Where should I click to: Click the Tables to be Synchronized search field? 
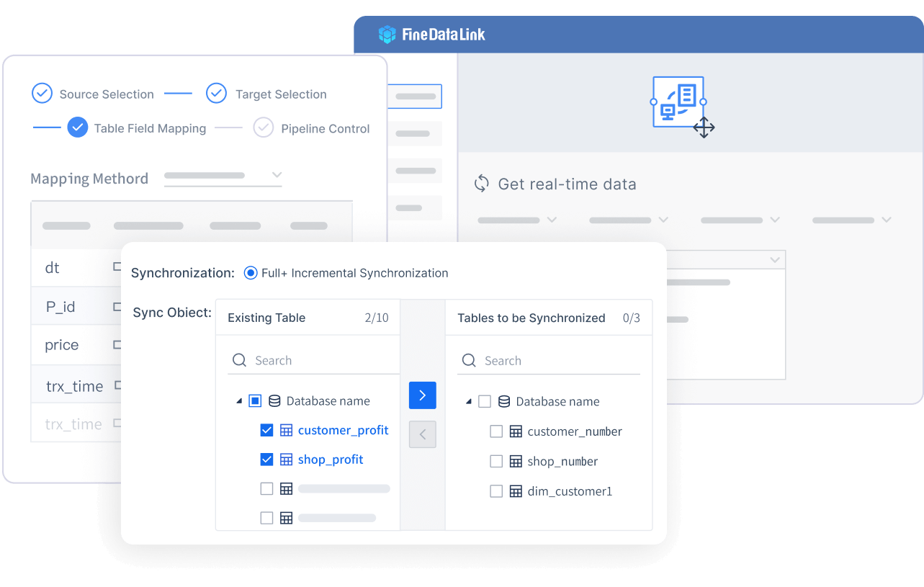pos(555,360)
